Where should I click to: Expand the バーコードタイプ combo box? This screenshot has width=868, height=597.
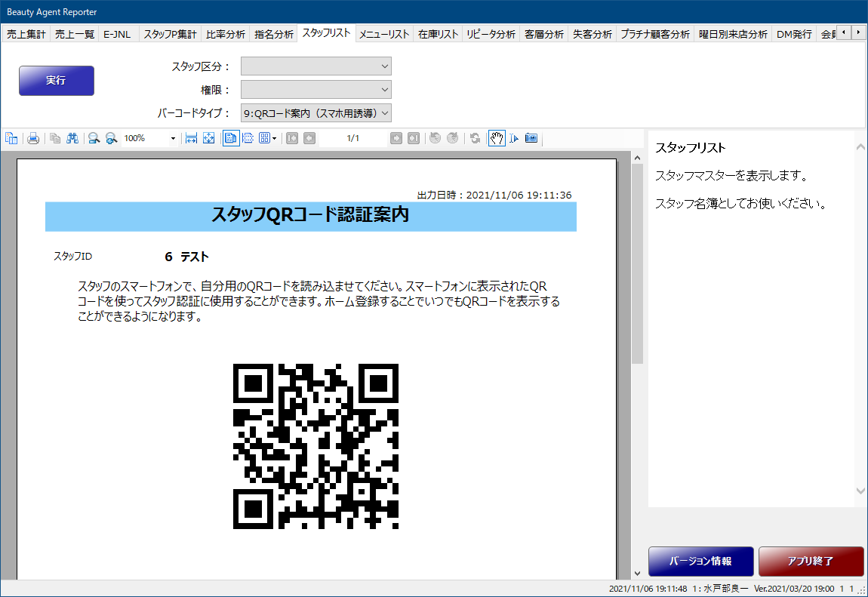point(315,113)
